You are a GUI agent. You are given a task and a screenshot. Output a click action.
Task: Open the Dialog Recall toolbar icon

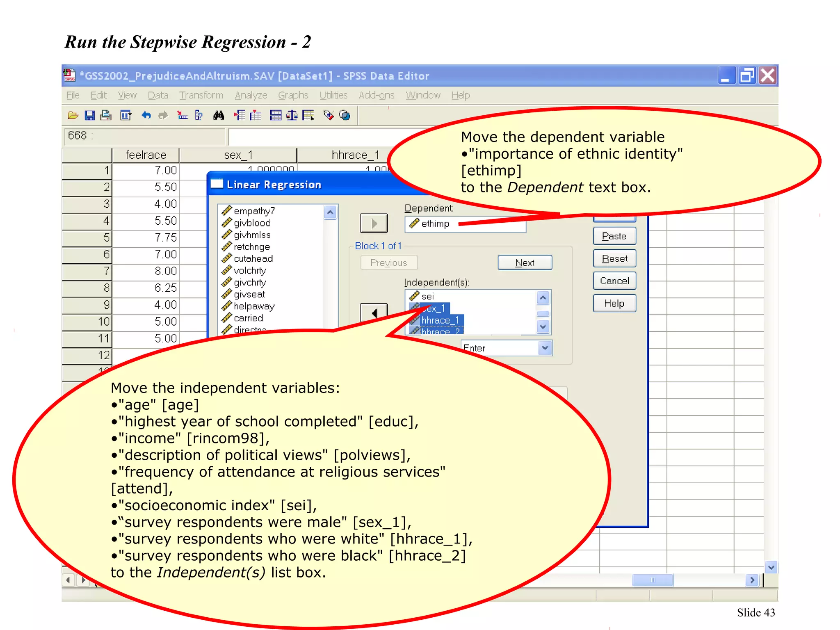pyautogui.click(x=126, y=116)
